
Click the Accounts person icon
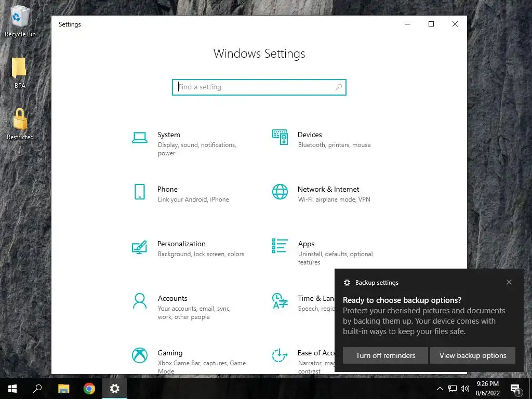(x=139, y=301)
